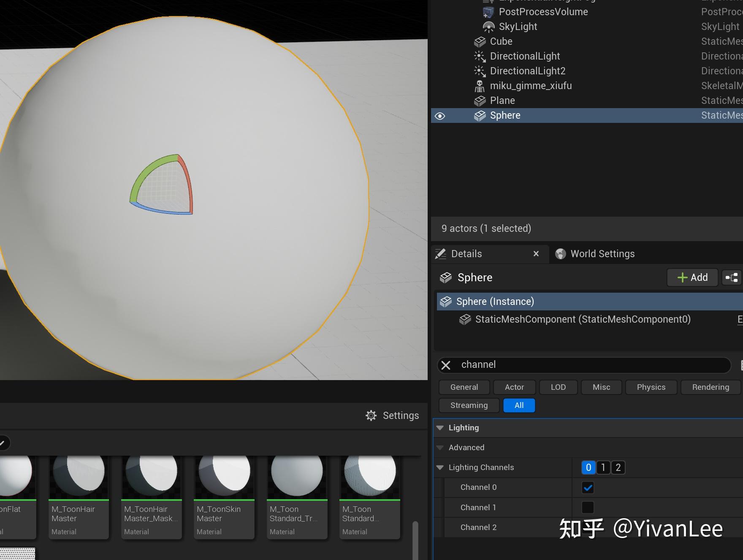Close the Details tab
Image resolution: width=743 pixels, height=560 pixels.
(x=536, y=254)
